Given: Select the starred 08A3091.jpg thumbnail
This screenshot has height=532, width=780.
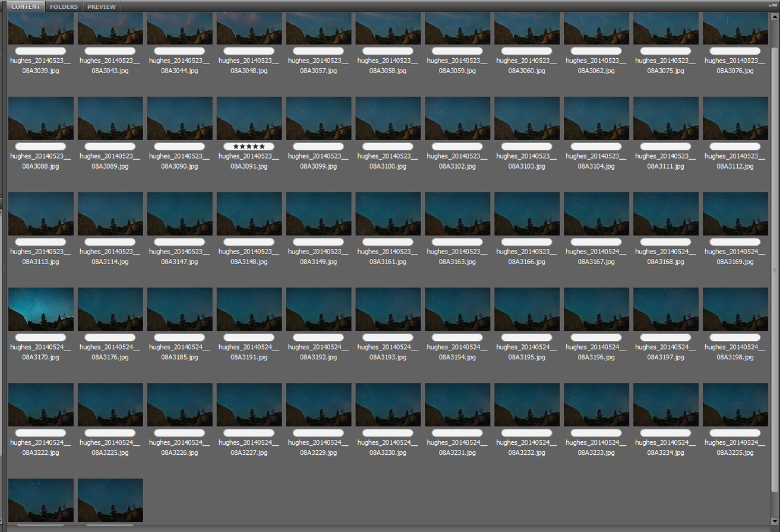Looking at the screenshot, I should (x=250, y=119).
